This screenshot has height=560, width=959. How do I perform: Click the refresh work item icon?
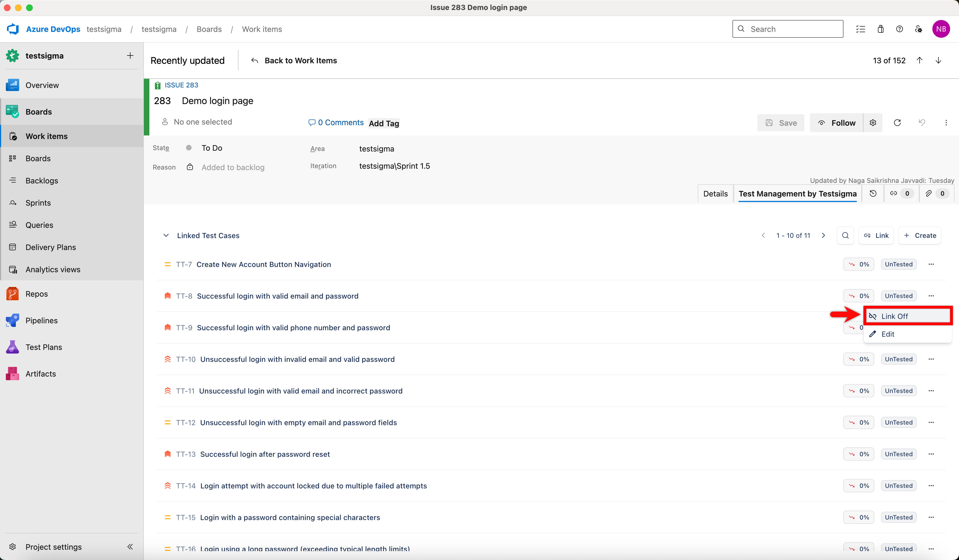point(897,122)
